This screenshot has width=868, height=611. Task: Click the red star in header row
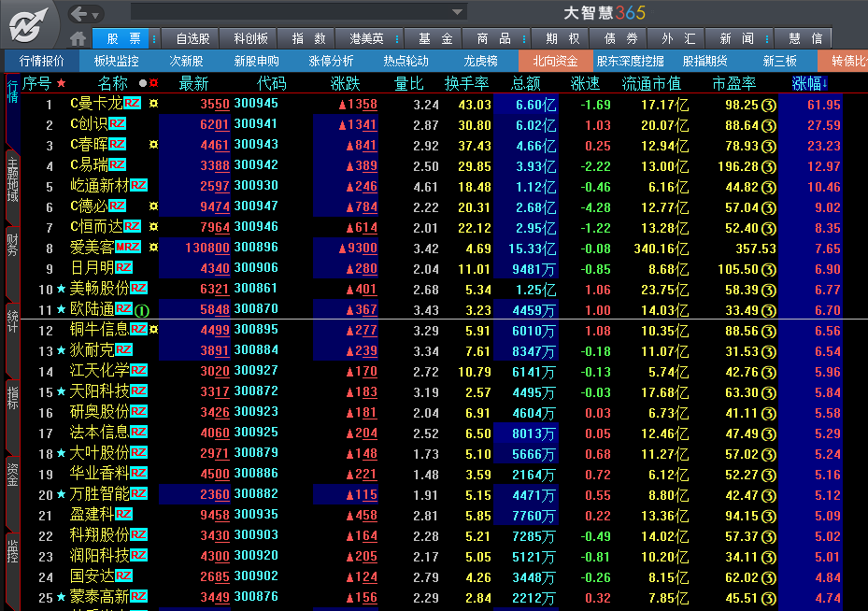click(x=62, y=83)
